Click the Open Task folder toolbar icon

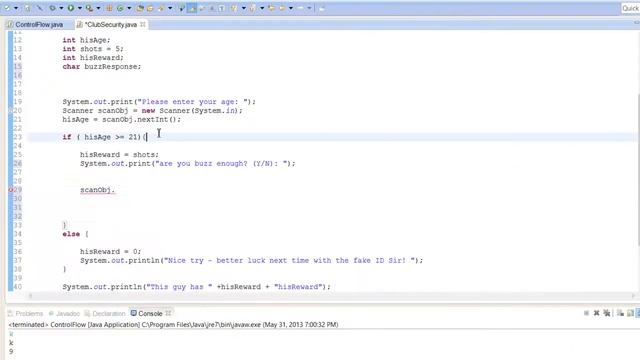tap(150, 8)
